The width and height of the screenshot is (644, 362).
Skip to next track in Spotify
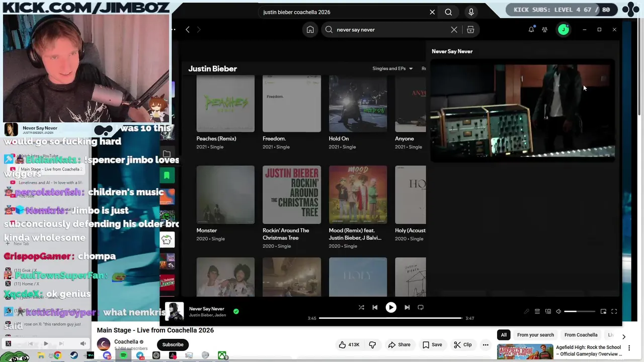click(x=407, y=307)
